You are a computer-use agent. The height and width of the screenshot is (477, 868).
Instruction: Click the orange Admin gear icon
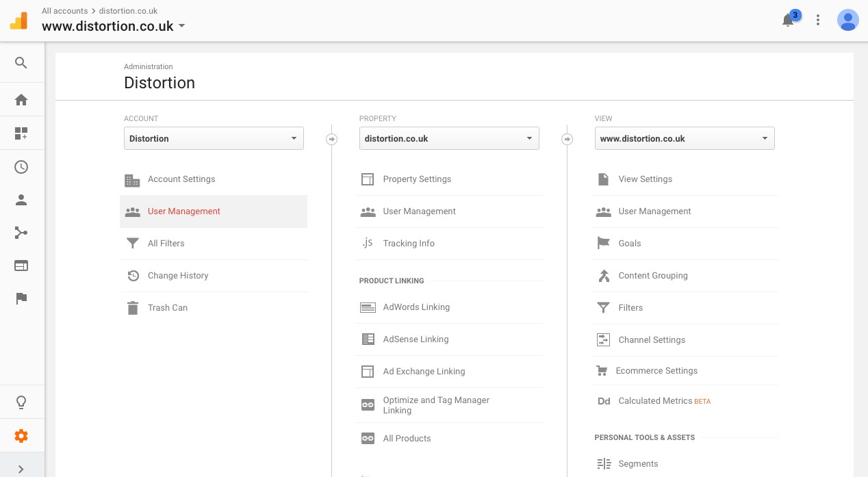[x=21, y=436]
